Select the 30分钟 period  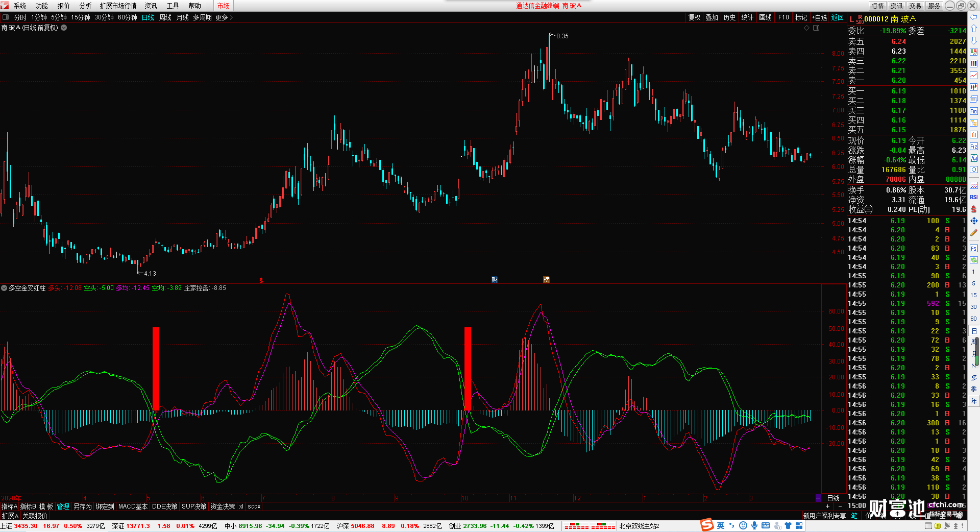(x=104, y=17)
